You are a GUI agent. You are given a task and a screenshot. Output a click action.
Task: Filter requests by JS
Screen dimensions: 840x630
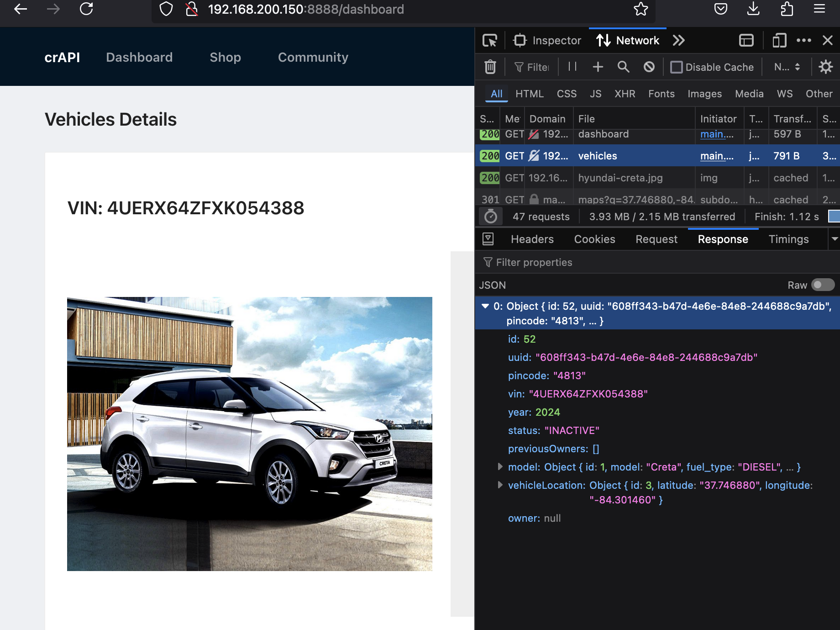pos(596,94)
